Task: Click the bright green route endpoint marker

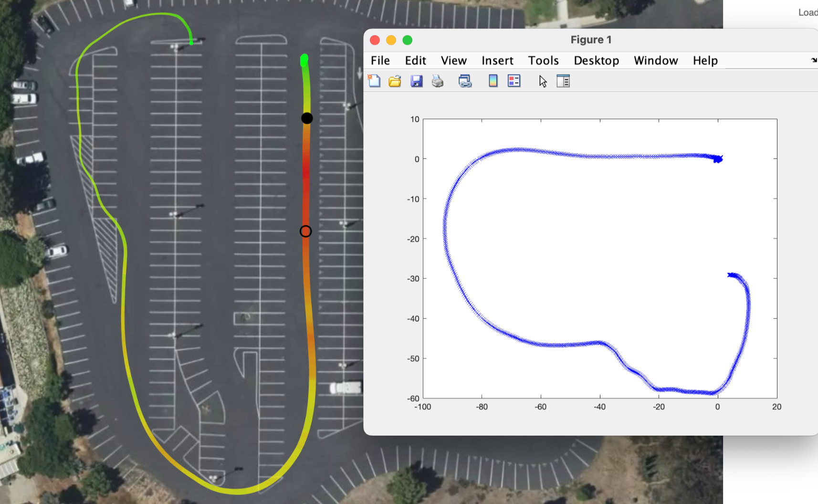Action: click(x=304, y=60)
